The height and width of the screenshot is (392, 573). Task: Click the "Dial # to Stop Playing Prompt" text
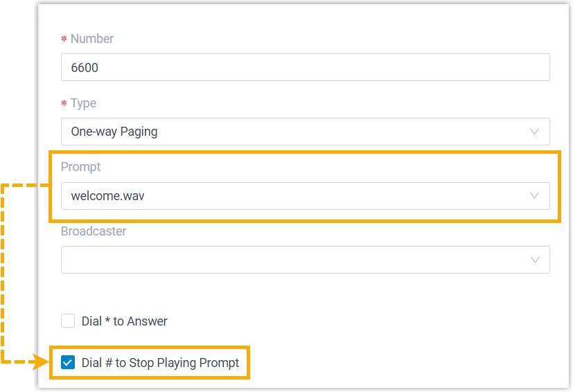(160, 363)
